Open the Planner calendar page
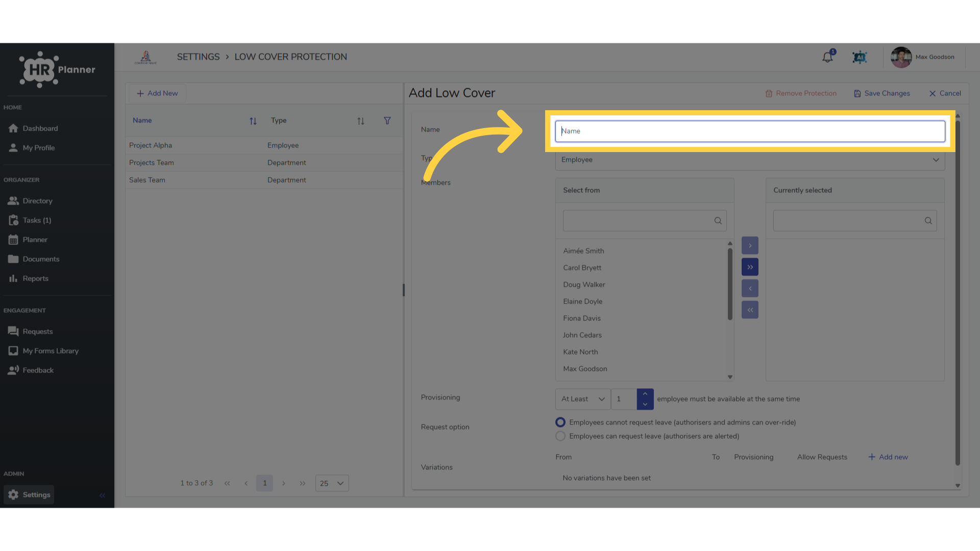 coord(28,240)
